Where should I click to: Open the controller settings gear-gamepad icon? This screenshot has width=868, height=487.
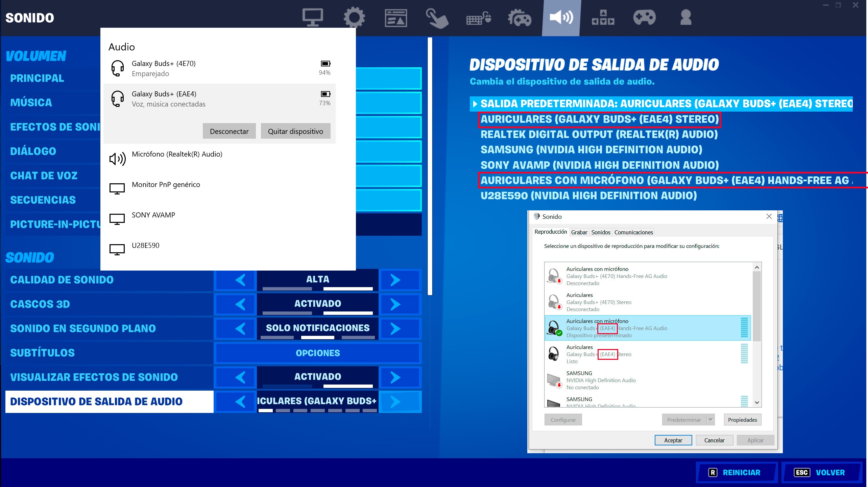[520, 18]
